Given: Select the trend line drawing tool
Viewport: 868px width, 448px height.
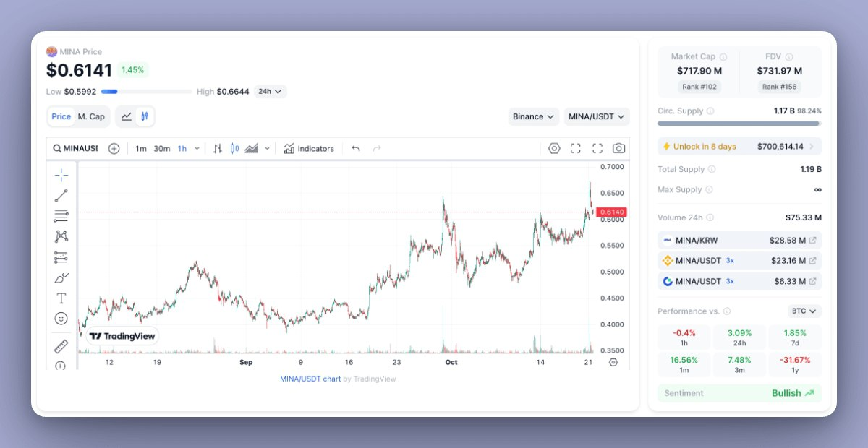Looking at the screenshot, I should pos(61,195).
